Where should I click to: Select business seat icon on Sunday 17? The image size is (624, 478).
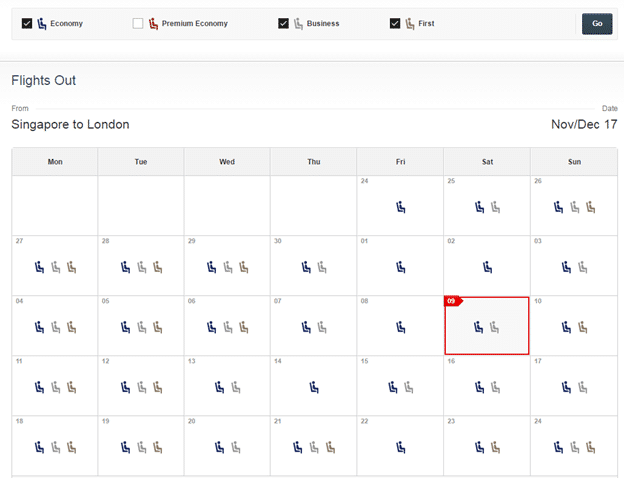point(583,387)
